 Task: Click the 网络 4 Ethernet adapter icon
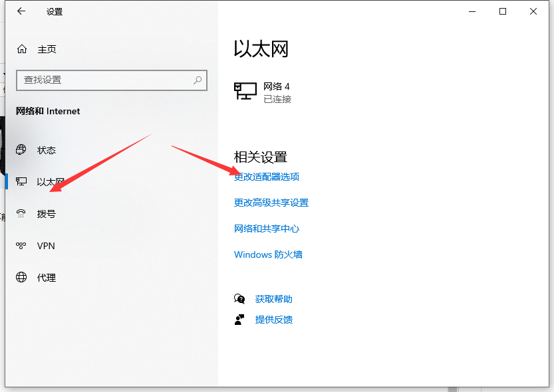245,92
